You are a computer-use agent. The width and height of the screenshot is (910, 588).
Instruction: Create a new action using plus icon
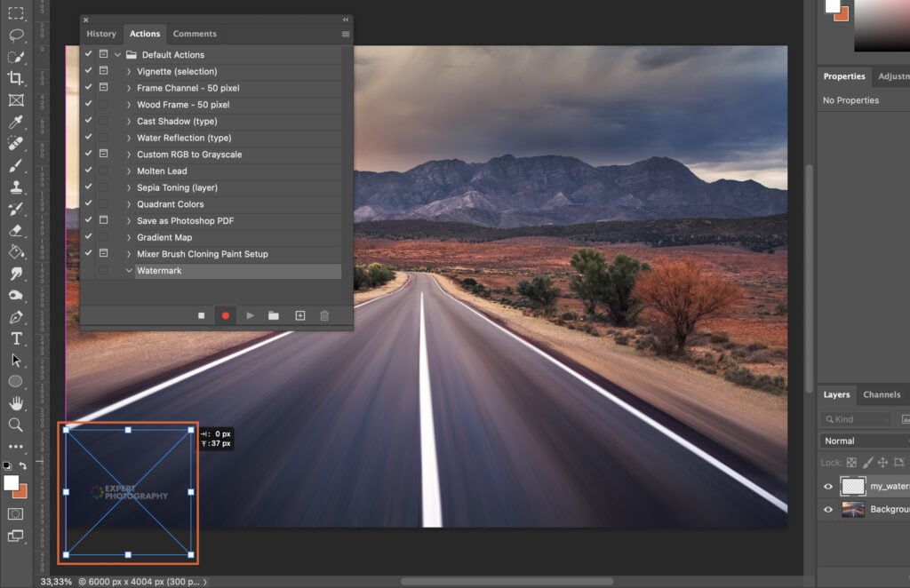(300, 315)
